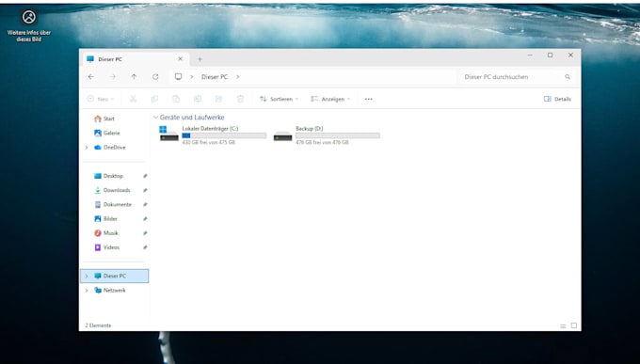
Task: Select the Backup (D:) drive icon
Action: 283,135
